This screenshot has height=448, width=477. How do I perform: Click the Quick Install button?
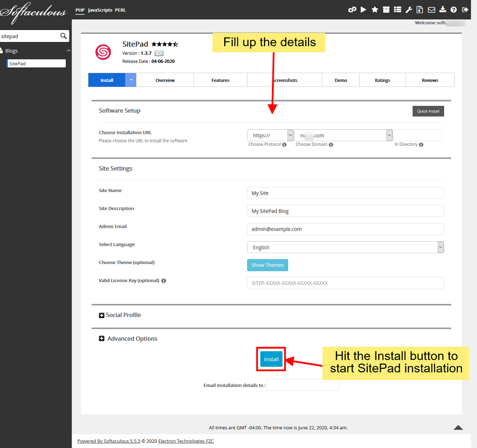pyautogui.click(x=428, y=111)
